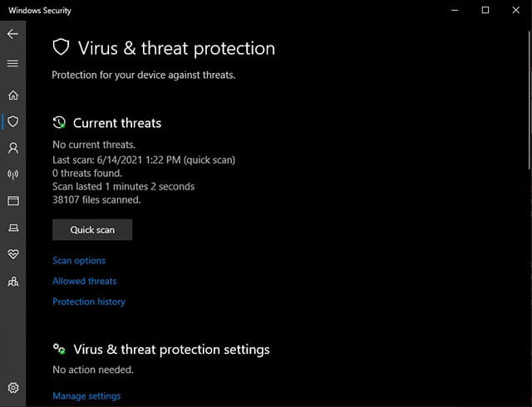The image size is (532, 407).
Task: Open Allowed threats link
Action: tap(85, 281)
